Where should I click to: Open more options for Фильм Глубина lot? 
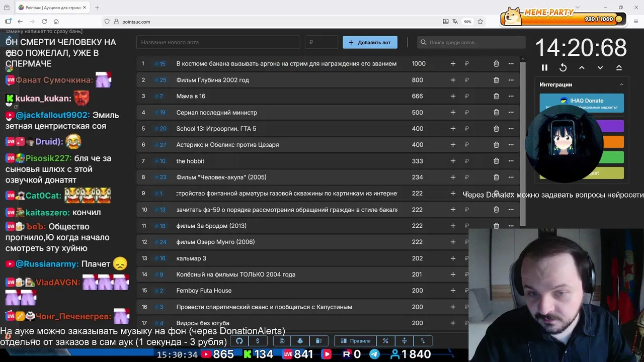511,80
